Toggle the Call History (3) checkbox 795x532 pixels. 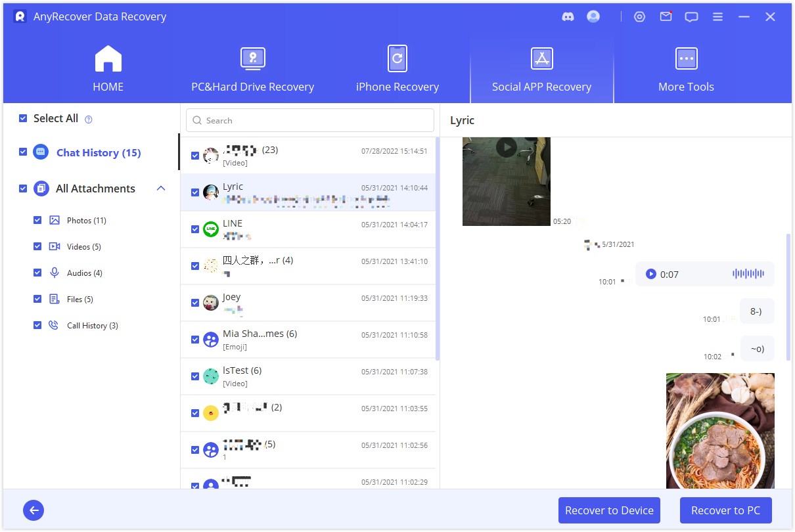tap(37, 325)
